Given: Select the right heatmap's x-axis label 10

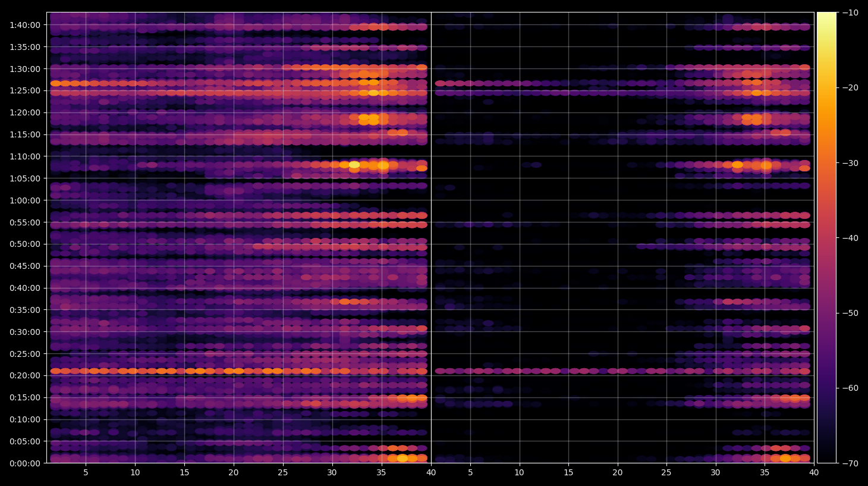Looking at the screenshot, I should point(520,473).
